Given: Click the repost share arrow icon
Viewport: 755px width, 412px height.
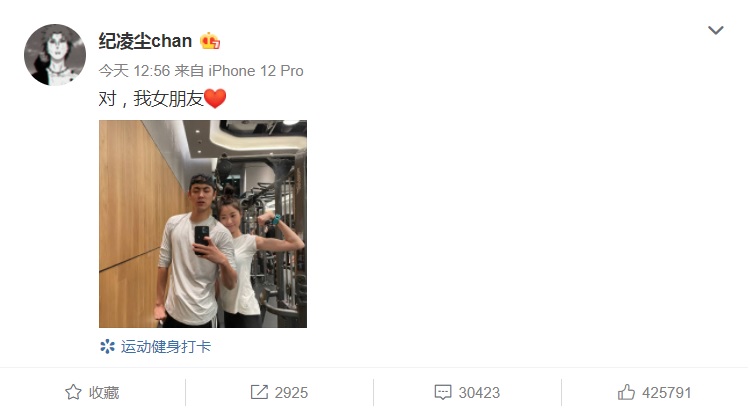Looking at the screenshot, I should [259, 392].
